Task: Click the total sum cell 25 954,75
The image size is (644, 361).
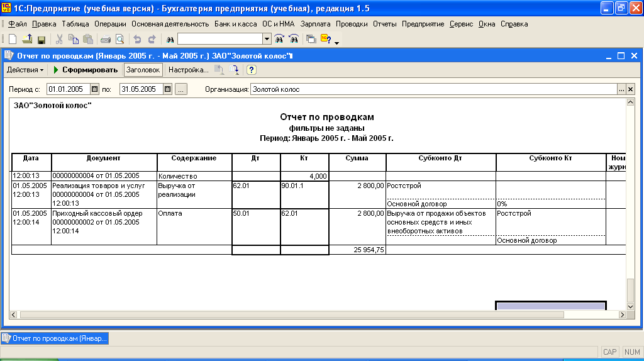Action: [357, 250]
